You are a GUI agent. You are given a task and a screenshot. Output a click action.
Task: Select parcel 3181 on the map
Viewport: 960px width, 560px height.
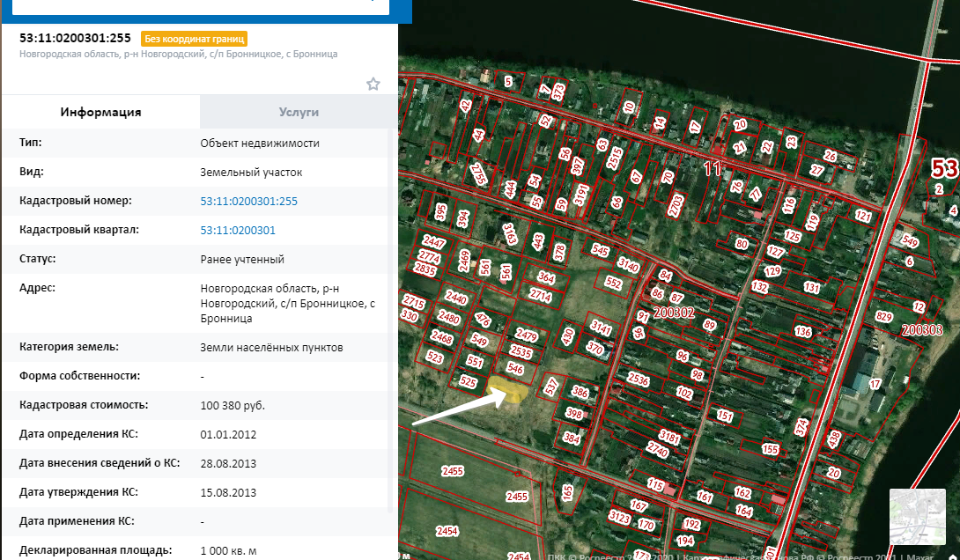pyautogui.click(x=669, y=437)
